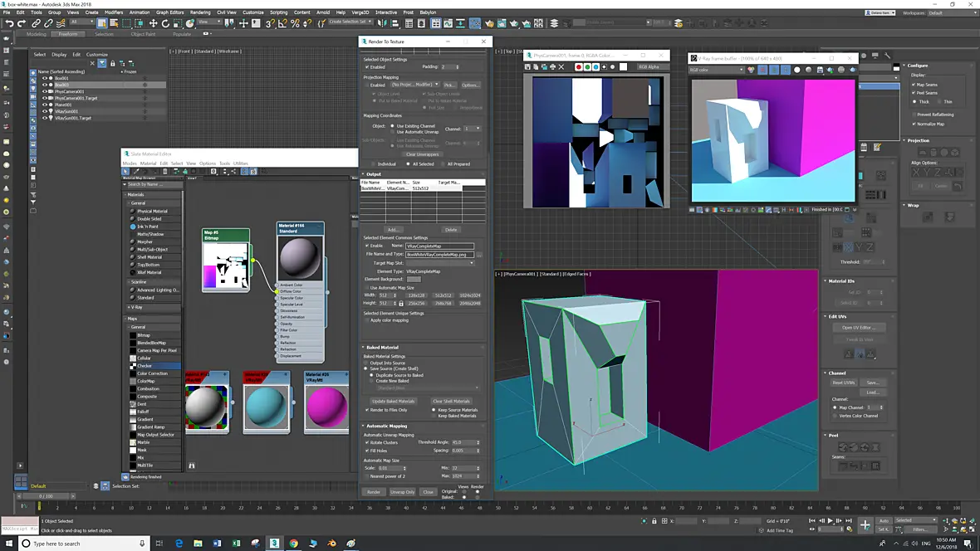This screenshot has width=980, height=551.
Task: Enable the green channel in PhysCamera001 window
Action: click(587, 67)
